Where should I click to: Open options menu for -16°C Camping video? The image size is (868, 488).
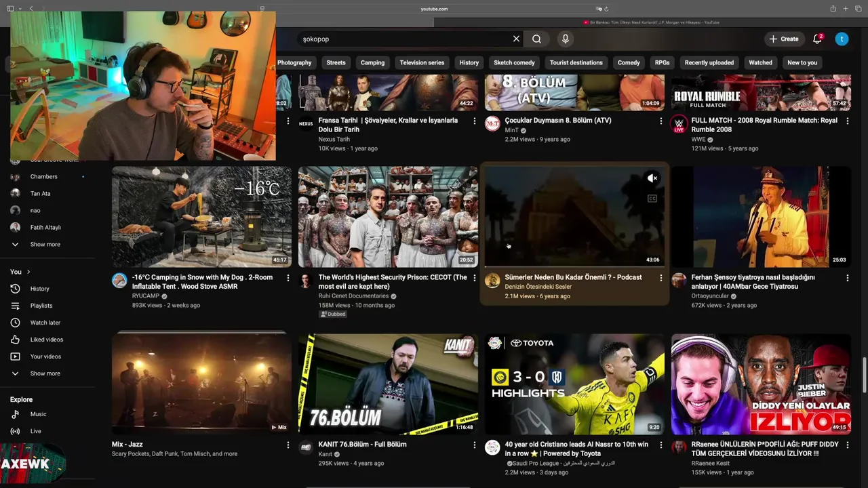[288, 278]
